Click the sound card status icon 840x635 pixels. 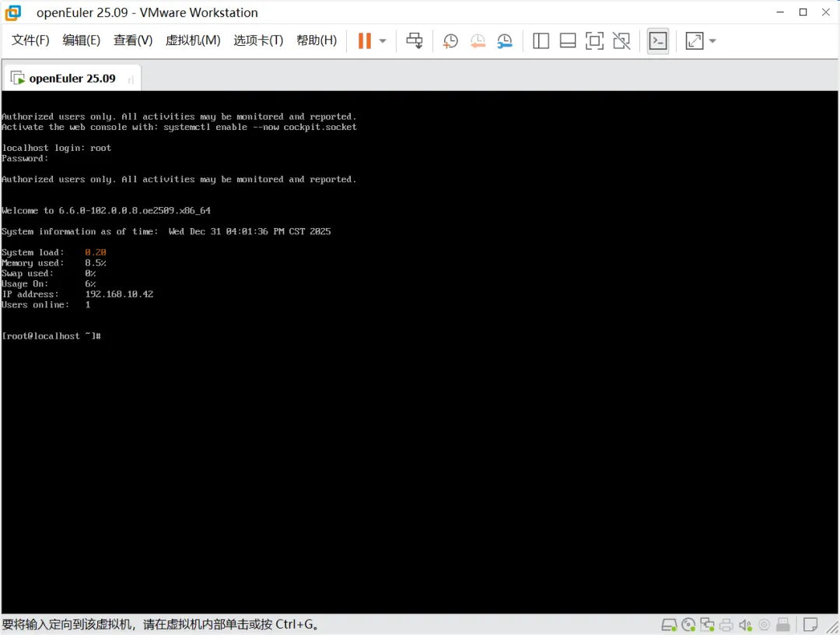[x=745, y=625]
